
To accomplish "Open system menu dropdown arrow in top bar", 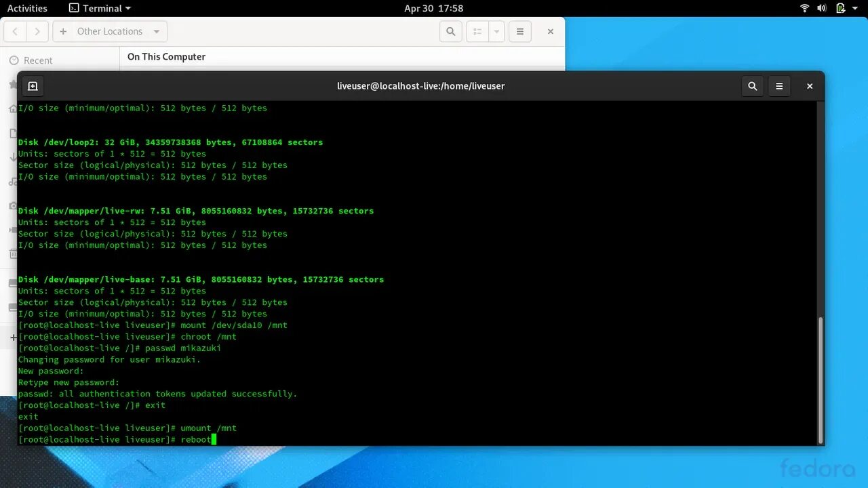I will pyautogui.click(x=856, y=8).
